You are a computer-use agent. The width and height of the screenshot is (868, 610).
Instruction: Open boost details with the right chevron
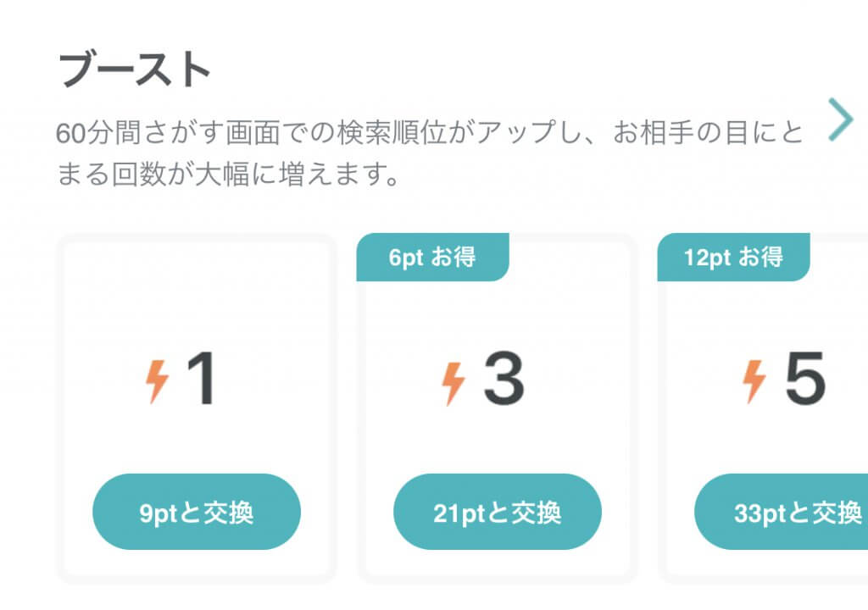pos(840,119)
